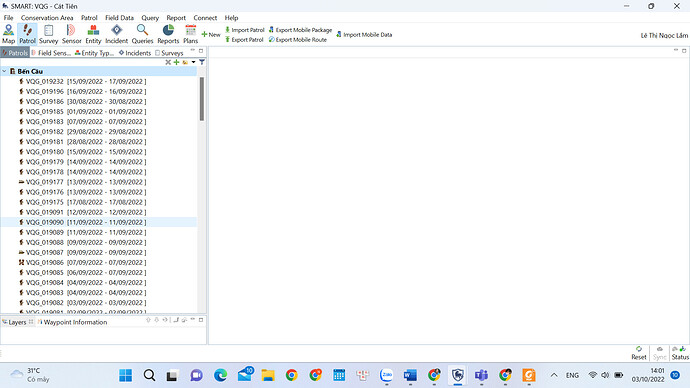Collapse the Bến Cầu tree node
Screen dimensions: 690x388
pyautogui.click(x=4, y=71)
